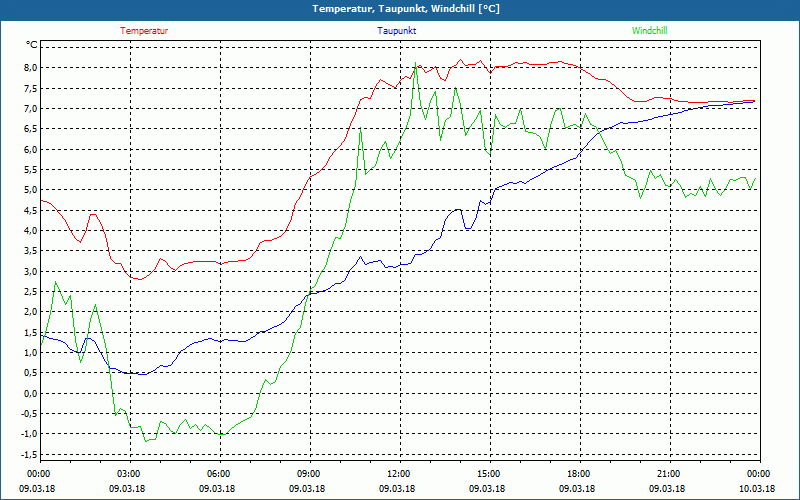Click the 03:00 time label
The height and width of the screenshot is (500, 800).
coord(127,474)
